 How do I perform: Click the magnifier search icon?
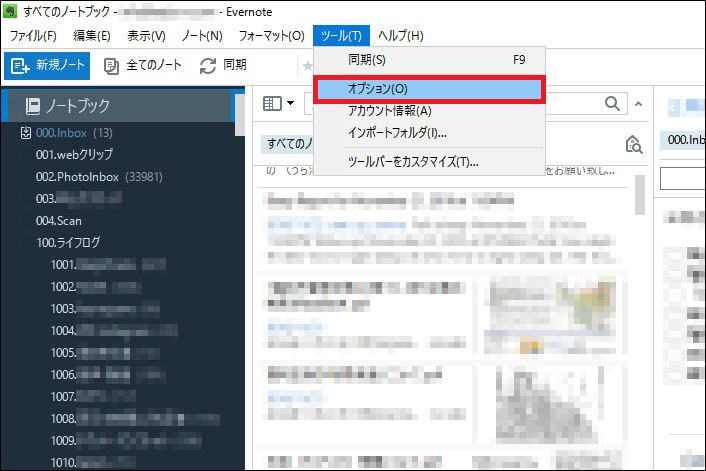click(x=612, y=104)
